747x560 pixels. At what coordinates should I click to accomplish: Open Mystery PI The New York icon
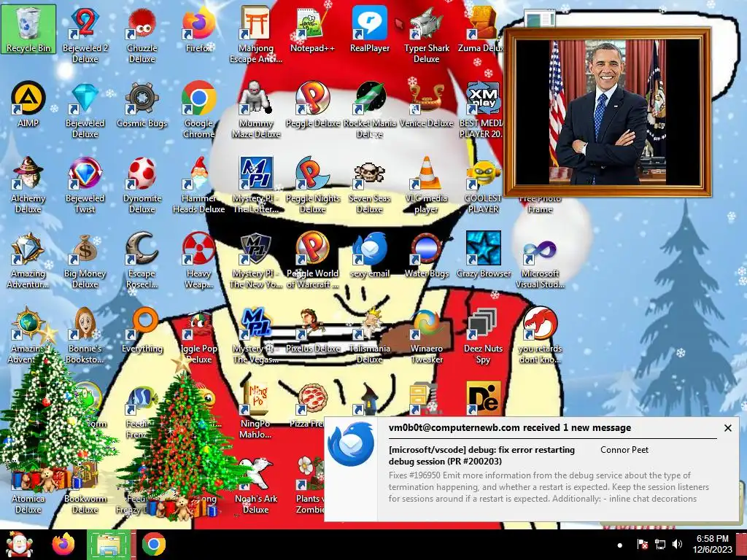256,260
